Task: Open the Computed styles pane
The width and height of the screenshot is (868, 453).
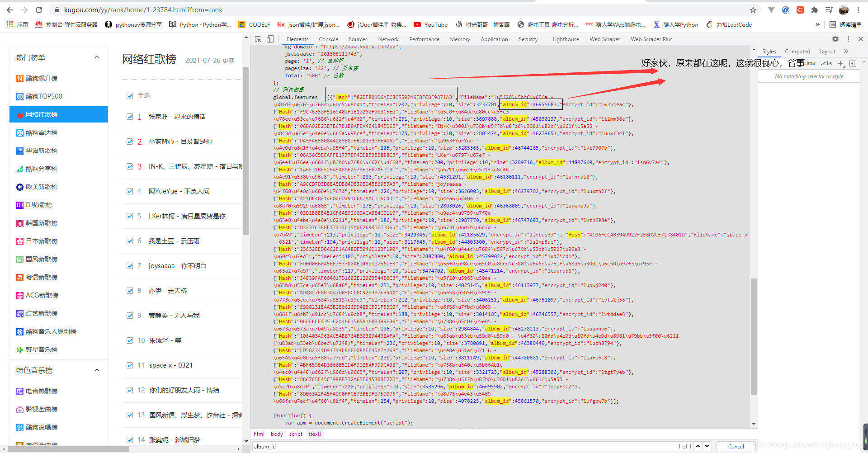Action: pos(797,52)
